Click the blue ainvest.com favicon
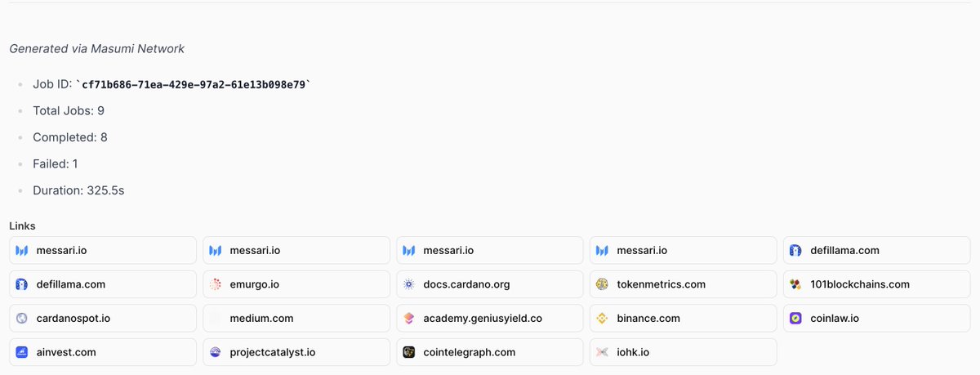The width and height of the screenshot is (980, 375). [x=22, y=352]
